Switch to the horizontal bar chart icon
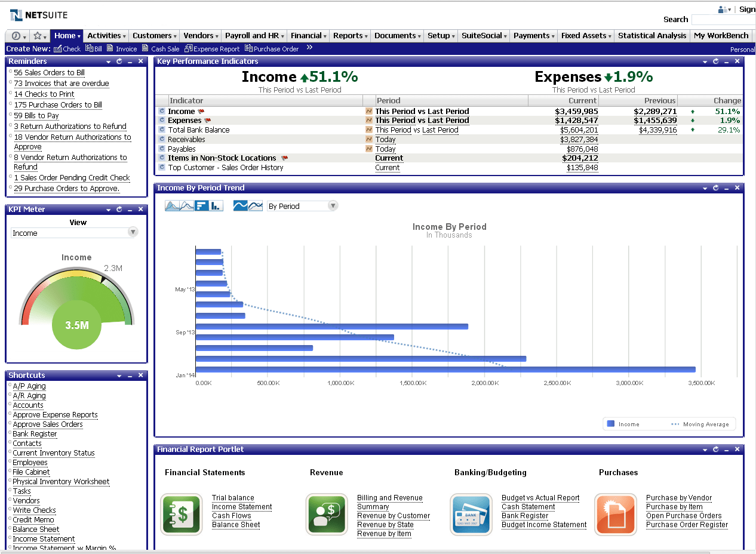 click(202, 206)
